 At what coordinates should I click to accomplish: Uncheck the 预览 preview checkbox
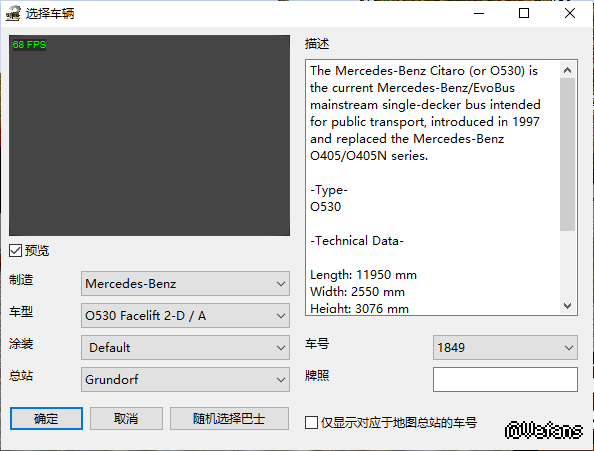pos(16,250)
